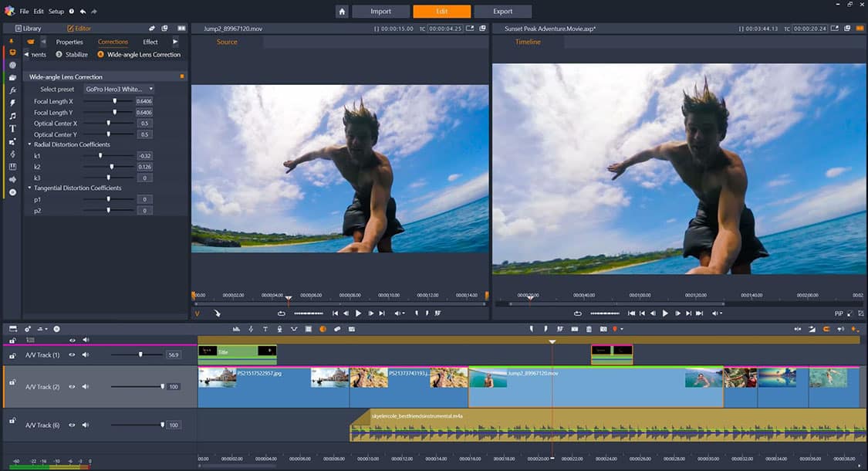The image size is (868, 471).
Task: Switch to the Effect tab
Action: tap(150, 42)
